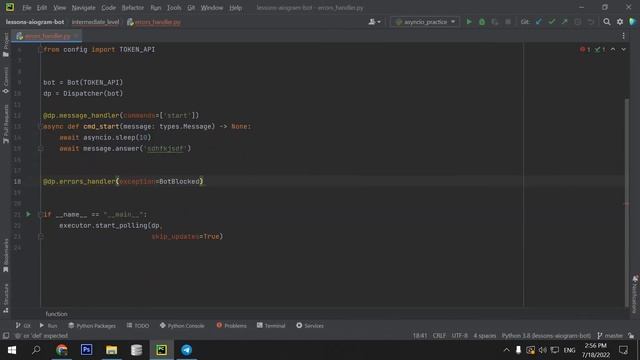This screenshot has height=360, width=640.
Task: Push commits with Git arrow icon
Action: [564, 22]
